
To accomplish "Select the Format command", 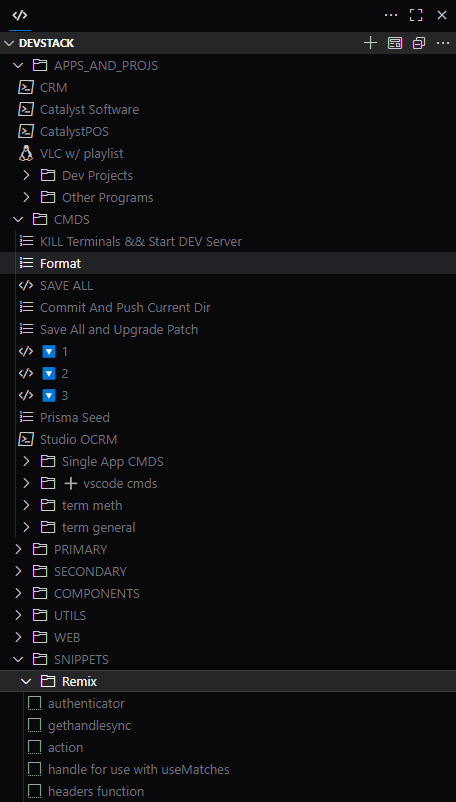I will [x=60, y=263].
